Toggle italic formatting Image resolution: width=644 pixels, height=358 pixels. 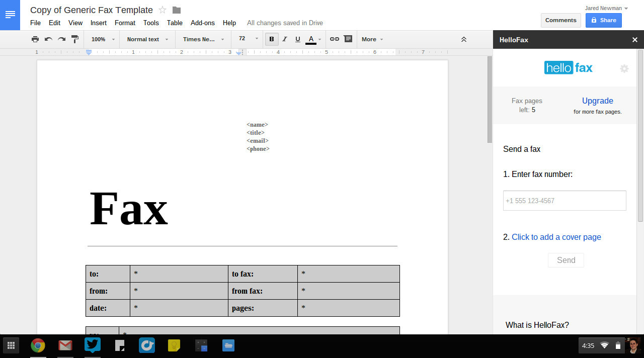pos(285,39)
